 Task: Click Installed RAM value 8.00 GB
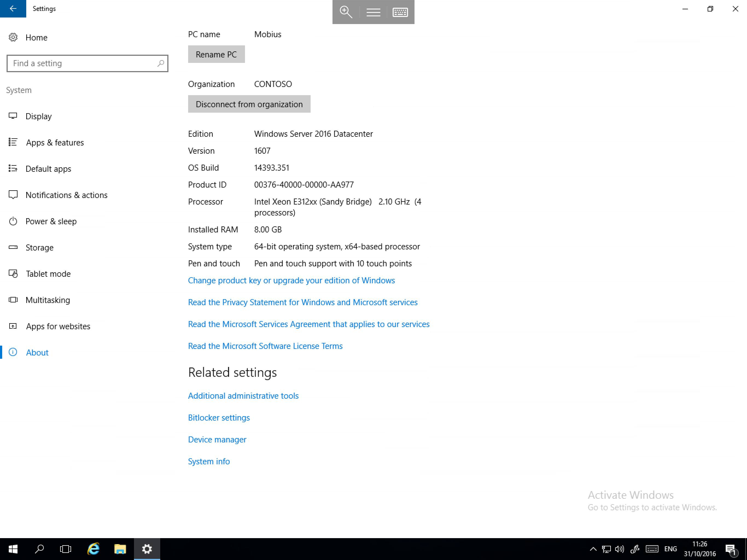[268, 230]
